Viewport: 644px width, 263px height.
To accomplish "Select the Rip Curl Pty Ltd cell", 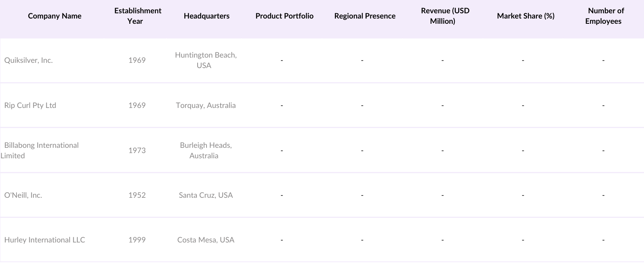I will click(30, 106).
